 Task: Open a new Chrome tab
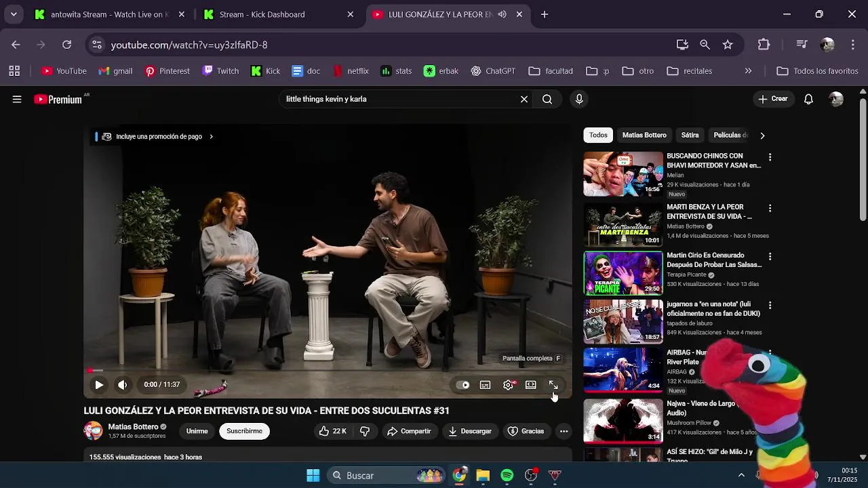tap(545, 14)
